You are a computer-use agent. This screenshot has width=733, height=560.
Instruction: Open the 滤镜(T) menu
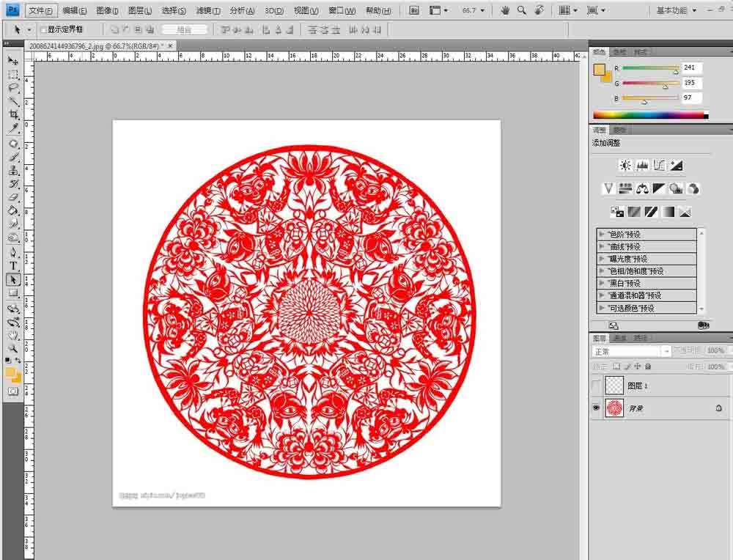point(208,10)
